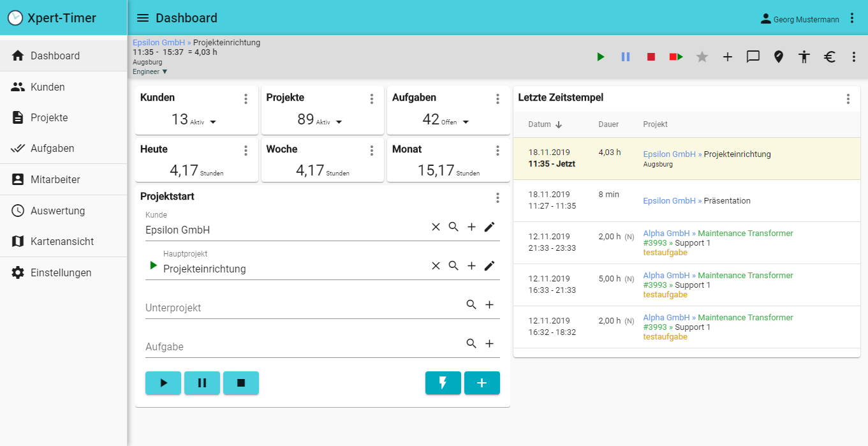Open the comment speech bubble icon
Image resolution: width=868 pixels, height=446 pixels.
click(753, 57)
